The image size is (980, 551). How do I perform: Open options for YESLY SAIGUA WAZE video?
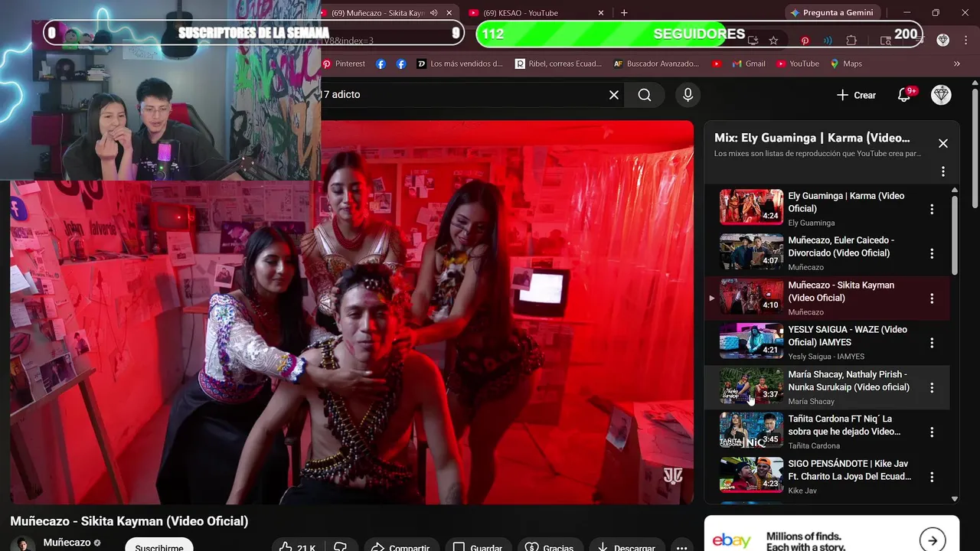932,343
